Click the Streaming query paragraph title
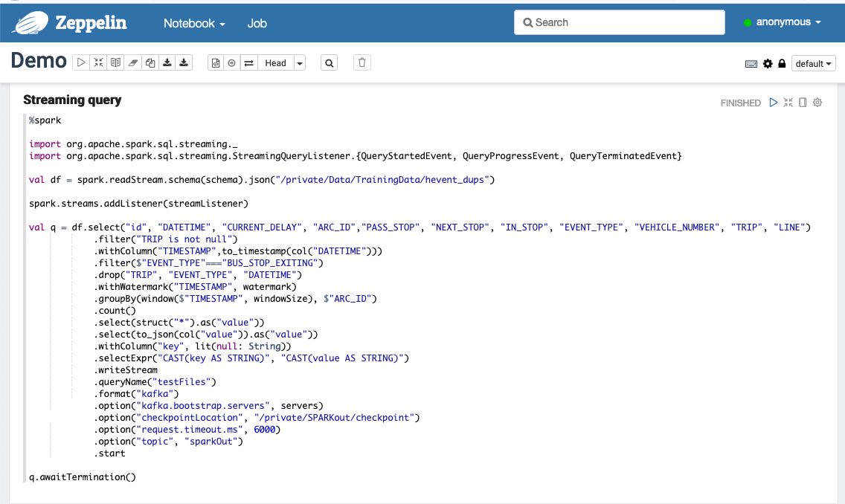Viewport: 845px width, 504px height. point(72,100)
